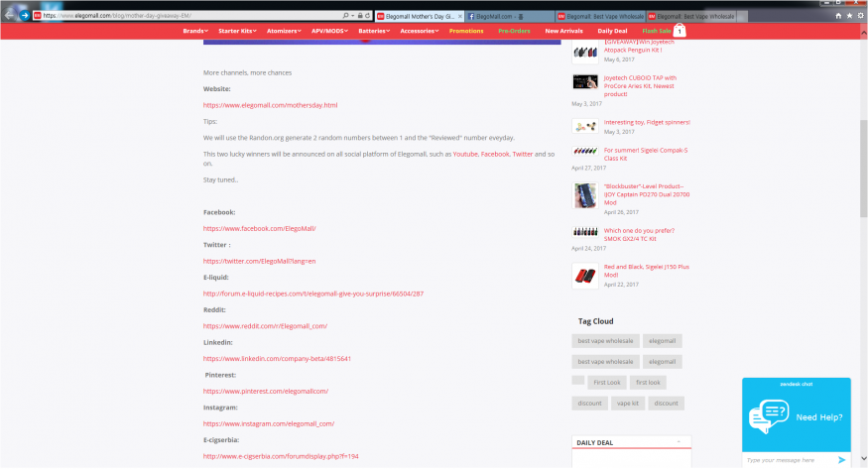Follow the inline Twitter link in tips

pyautogui.click(x=522, y=155)
